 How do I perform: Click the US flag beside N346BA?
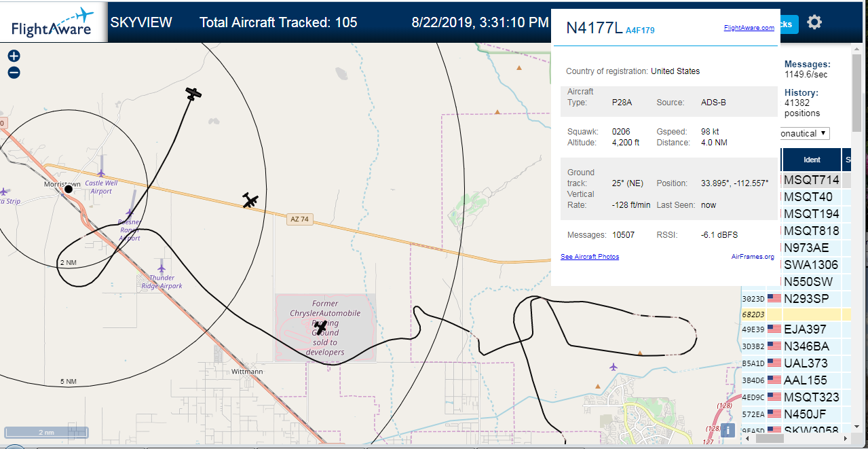pos(774,346)
